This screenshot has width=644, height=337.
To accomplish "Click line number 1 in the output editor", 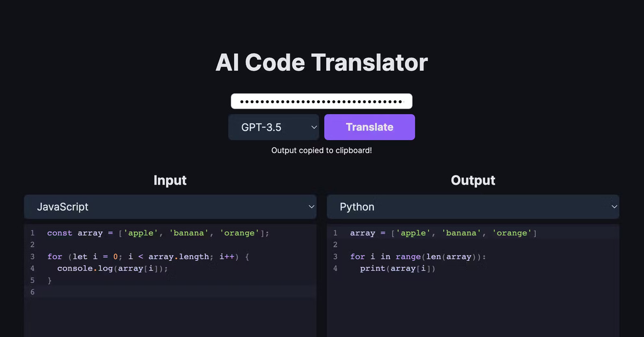I will tap(335, 233).
